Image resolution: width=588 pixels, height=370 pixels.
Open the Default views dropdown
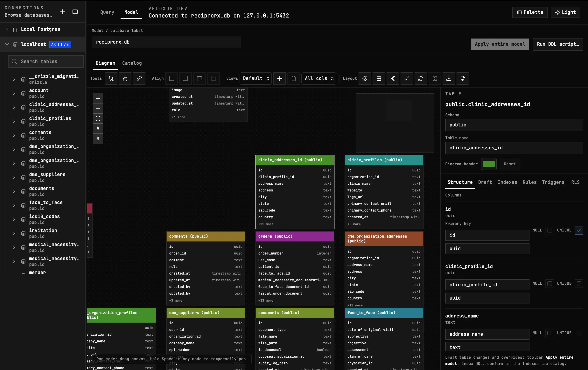point(256,78)
